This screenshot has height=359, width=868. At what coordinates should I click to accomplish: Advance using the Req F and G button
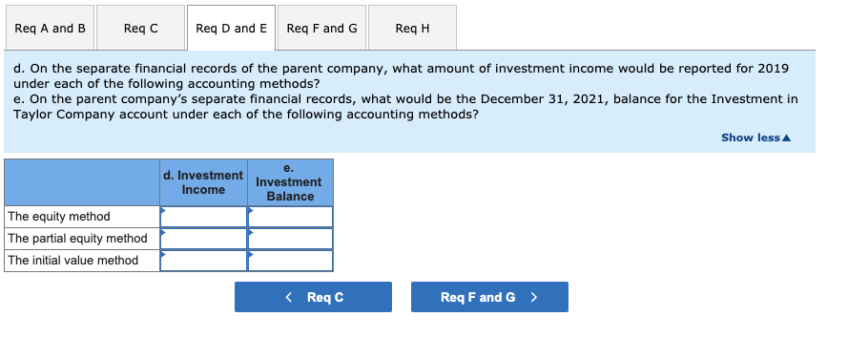[x=489, y=297]
